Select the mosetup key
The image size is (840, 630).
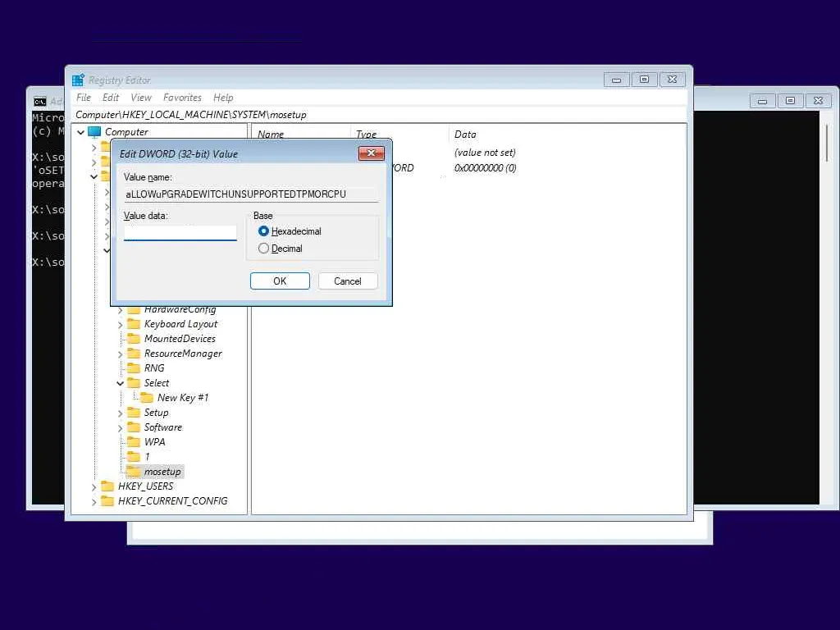162,472
